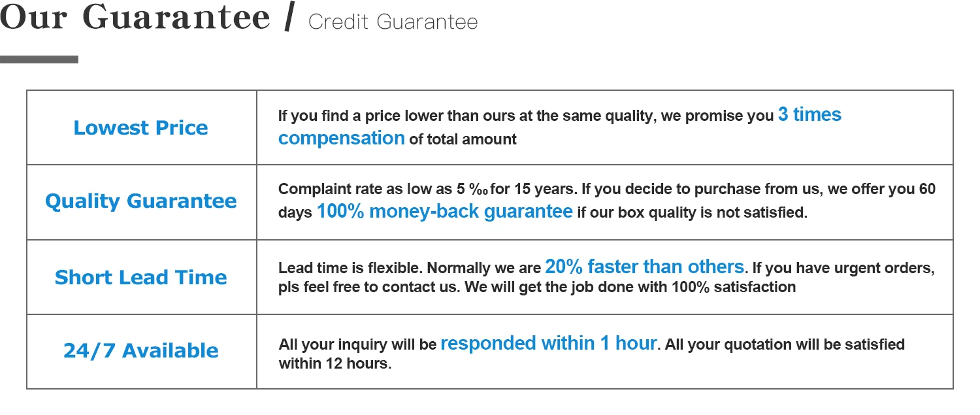The image size is (980, 415).
Task: Click "If you find a price lower" text
Action: 366,117
